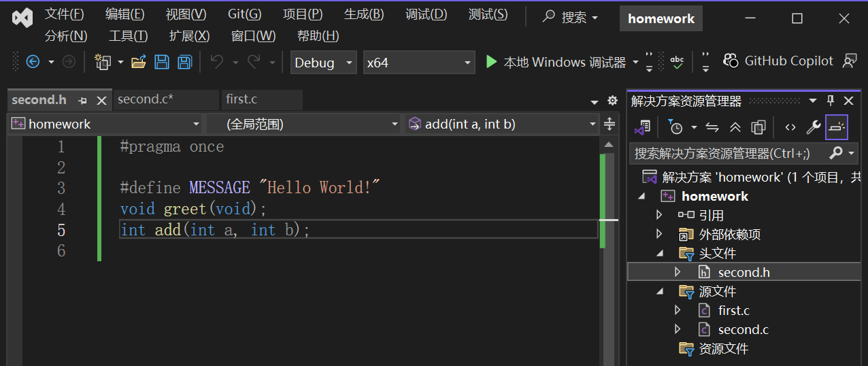Open the 编辑(E) menu
The width and height of the screenshot is (868, 366).
124,14
